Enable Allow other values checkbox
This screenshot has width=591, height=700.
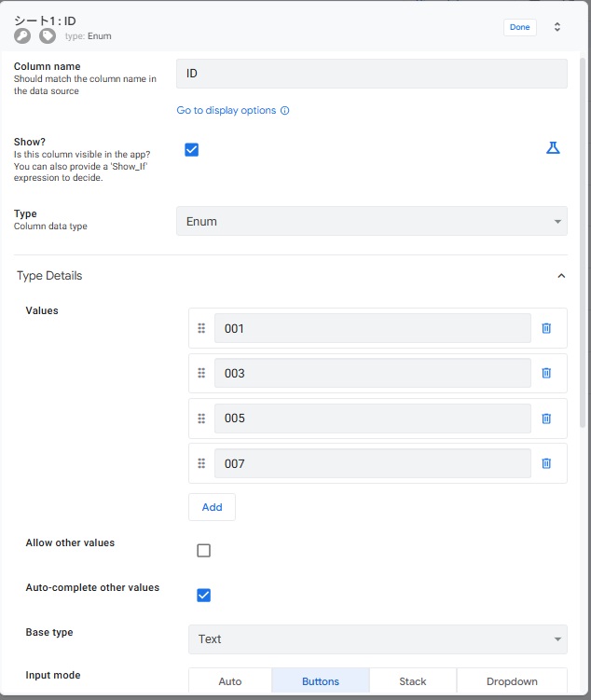(x=203, y=551)
